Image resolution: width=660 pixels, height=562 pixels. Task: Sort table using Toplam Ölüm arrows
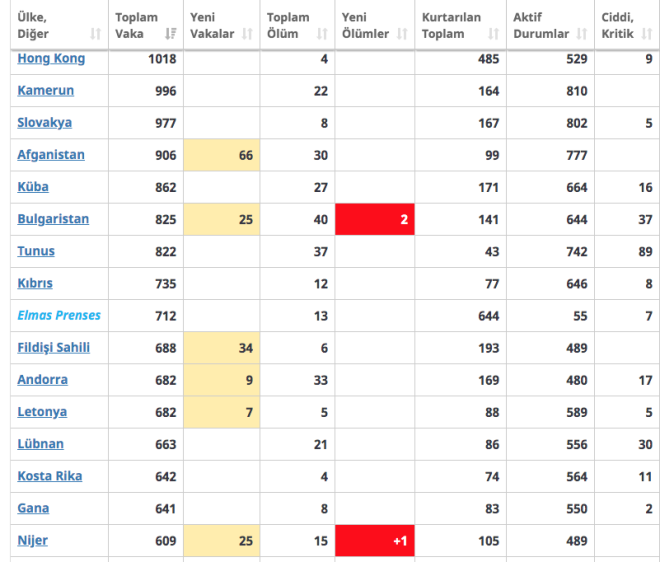[x=323, y=34]
